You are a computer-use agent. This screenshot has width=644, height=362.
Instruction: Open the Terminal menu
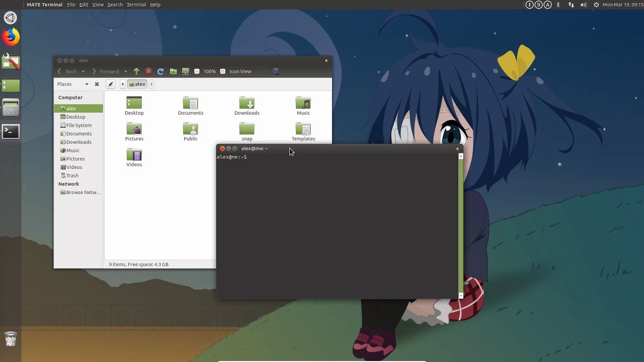pos(136,5)
